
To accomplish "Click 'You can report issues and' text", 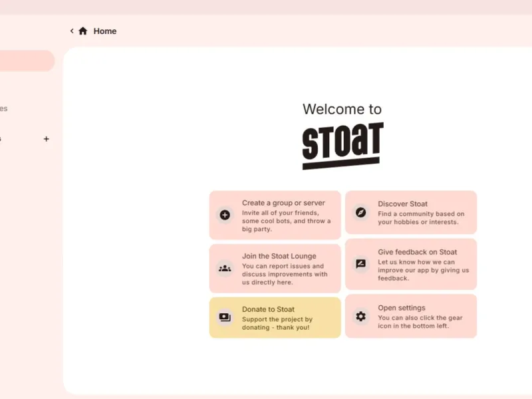I will (283, 266).
